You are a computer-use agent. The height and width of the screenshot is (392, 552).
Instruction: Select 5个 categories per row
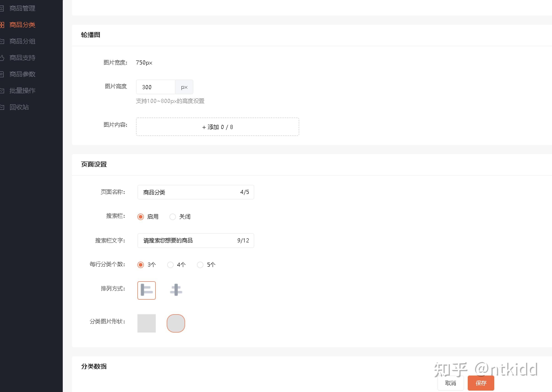point(200,265)
